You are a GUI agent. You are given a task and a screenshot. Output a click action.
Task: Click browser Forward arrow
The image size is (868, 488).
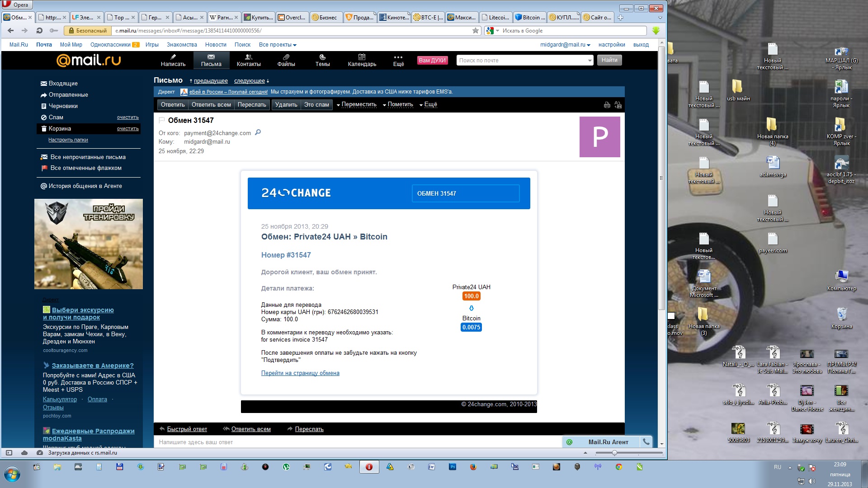24,31
